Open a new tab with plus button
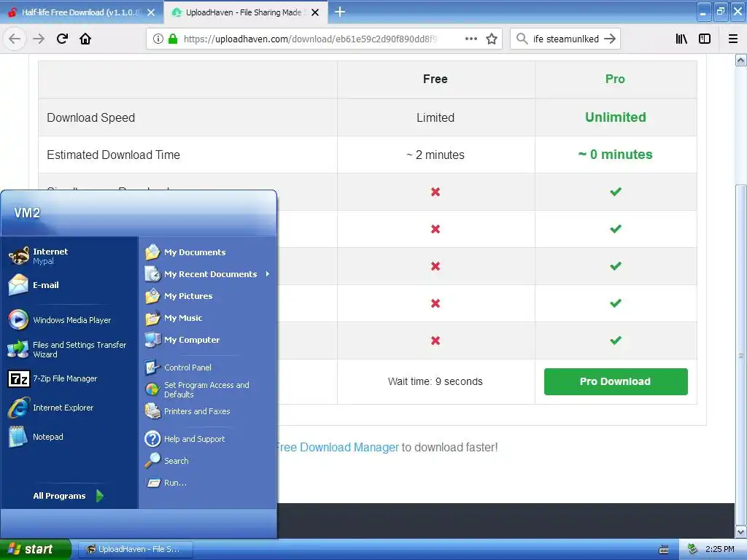 tap(340, 12)
